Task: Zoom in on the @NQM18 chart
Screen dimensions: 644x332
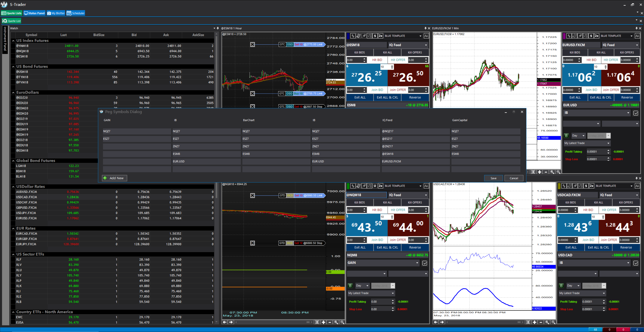Action: 336,322
